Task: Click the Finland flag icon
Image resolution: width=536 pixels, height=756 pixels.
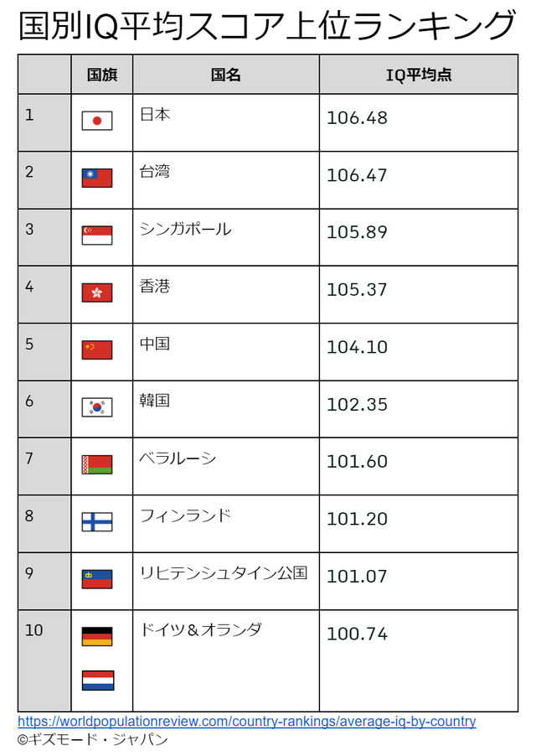Action: 96,521
